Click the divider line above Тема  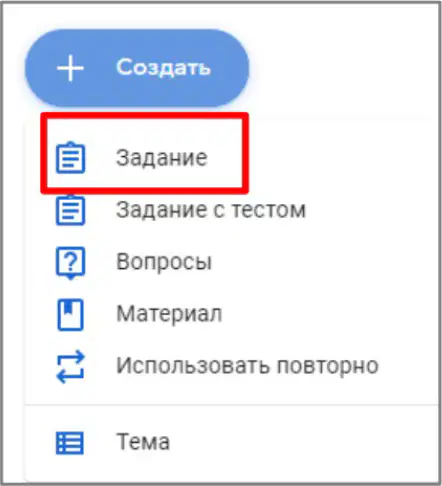231,405
